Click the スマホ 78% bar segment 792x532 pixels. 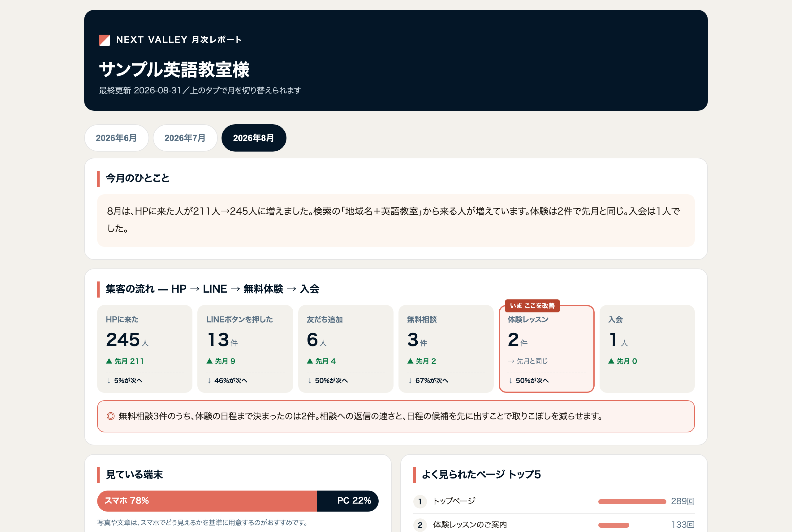coord(207,501)
